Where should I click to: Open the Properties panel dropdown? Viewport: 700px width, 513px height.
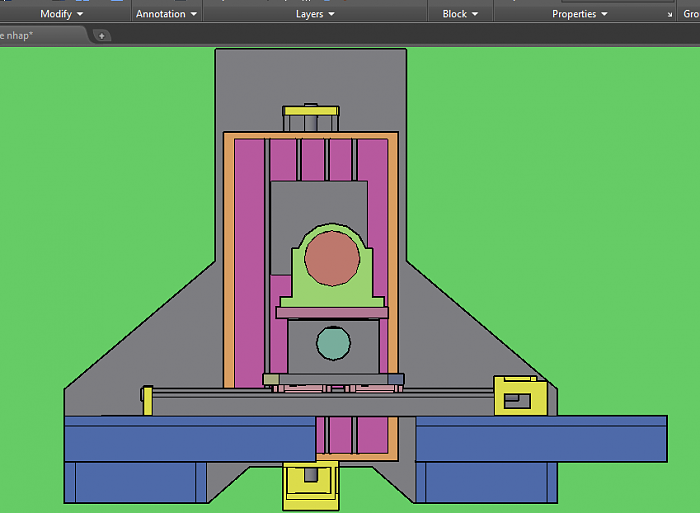click(x=579, y=14)
